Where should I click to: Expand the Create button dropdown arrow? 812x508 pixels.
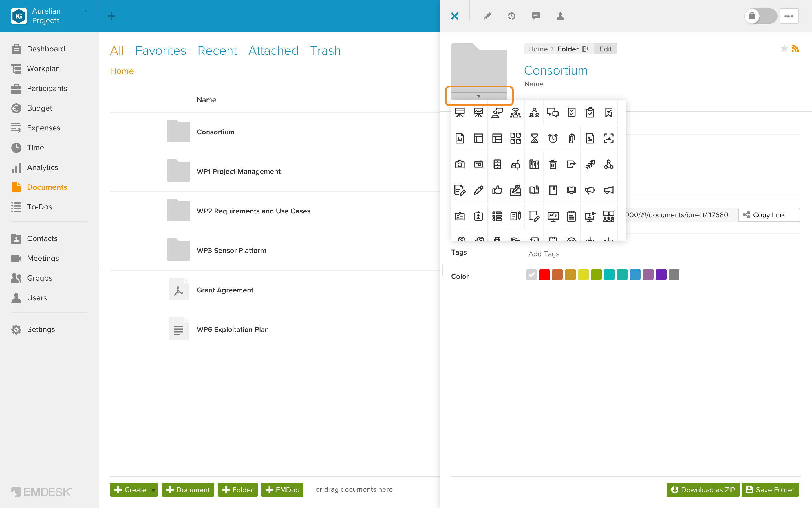(153, 490)
